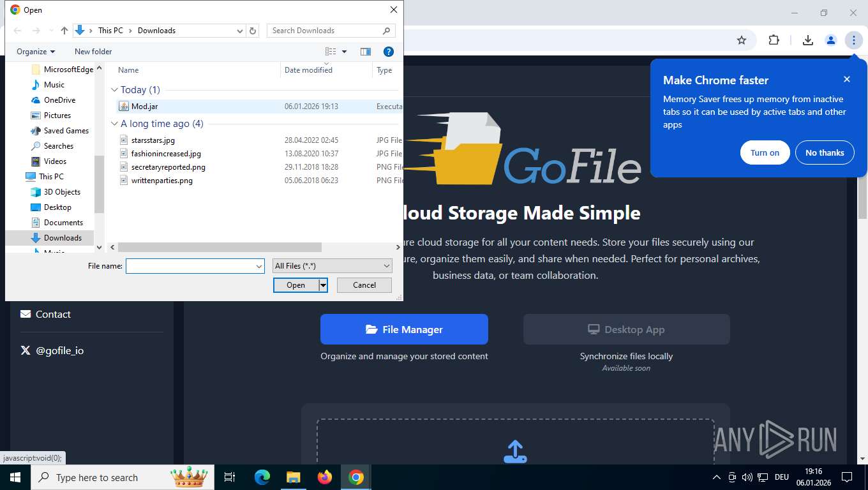The width and height of the screenshot is (868, 490).
Task: Open File Explorer from taskbar
Action: pyautogui.click(x=293, y=477)
